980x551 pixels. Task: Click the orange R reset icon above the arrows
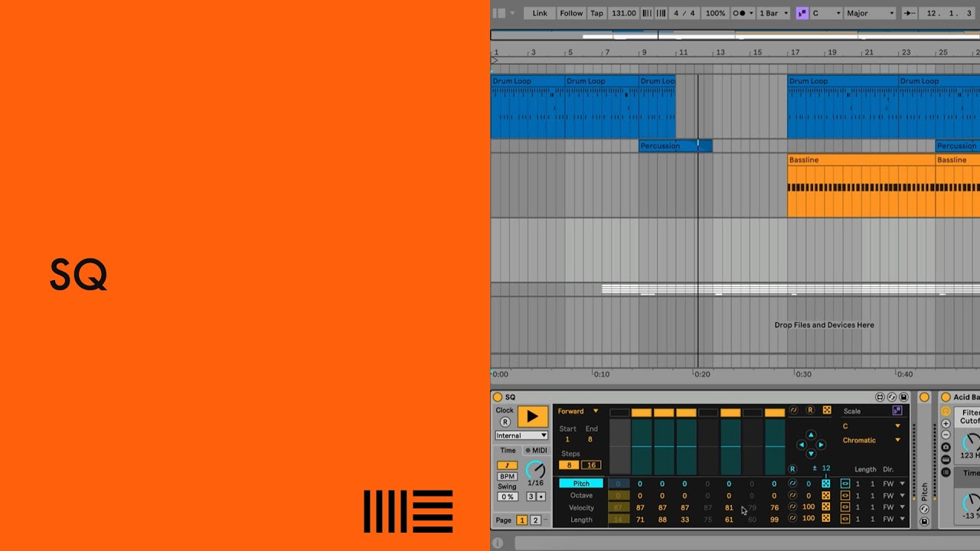[810, 410]
